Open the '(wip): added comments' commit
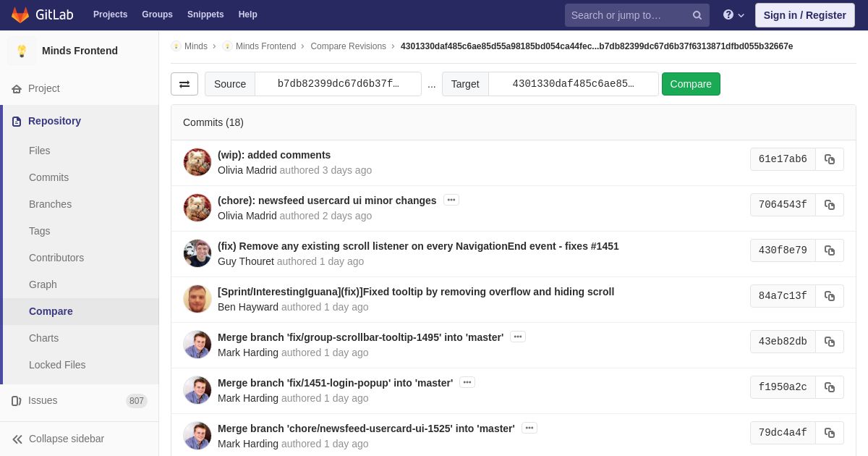Screen dimensions: 868x456 (x=274, y=155)
